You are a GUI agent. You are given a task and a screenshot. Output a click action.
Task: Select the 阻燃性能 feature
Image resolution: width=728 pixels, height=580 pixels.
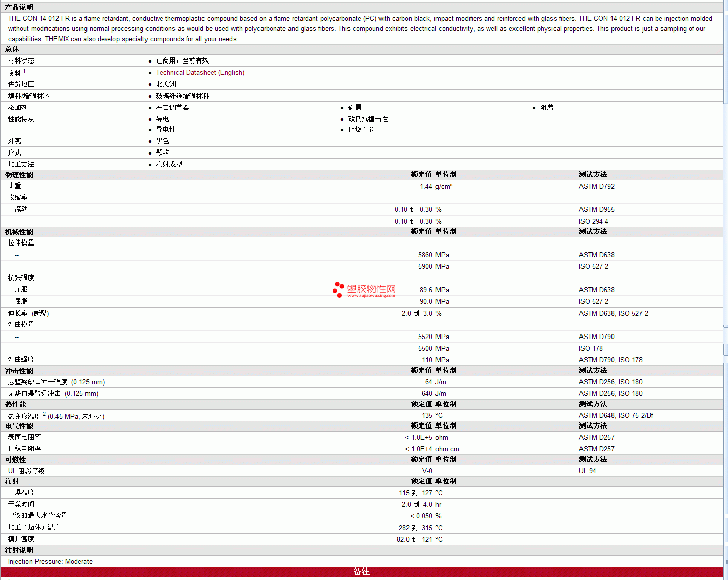pos(361,129)
